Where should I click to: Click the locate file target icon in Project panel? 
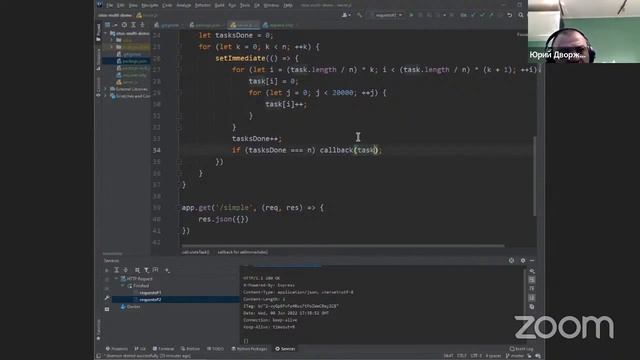[x=124, y=25]
